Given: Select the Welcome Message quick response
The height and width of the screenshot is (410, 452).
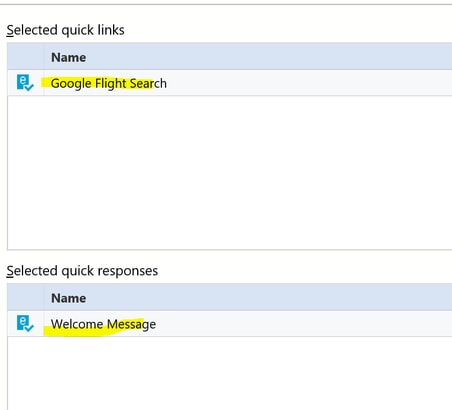Looking at the screenshot, I should [103, 324].
